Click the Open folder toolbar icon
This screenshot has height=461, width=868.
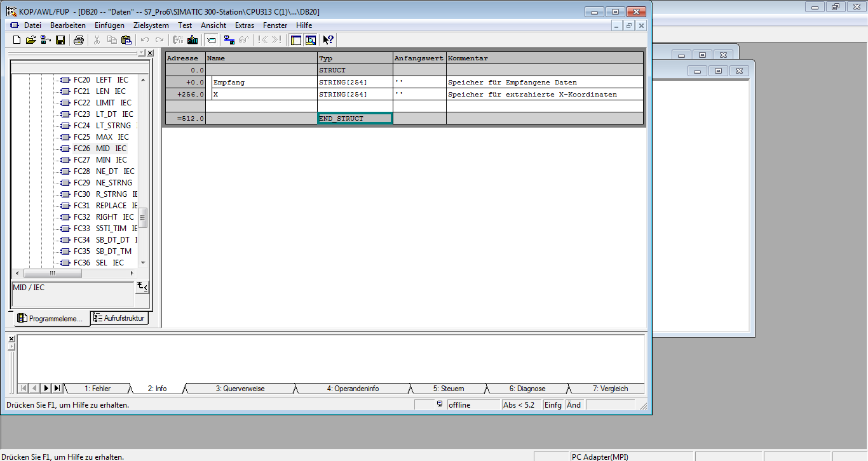click(31, 40)
